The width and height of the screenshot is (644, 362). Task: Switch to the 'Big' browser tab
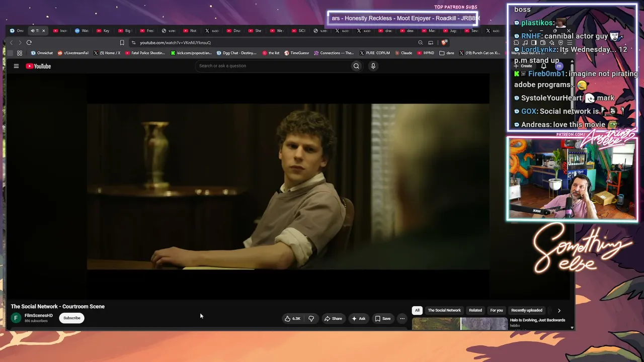click(125, 31)
